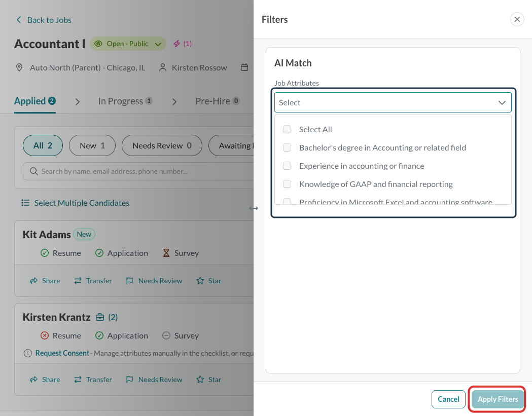The width and height of the screenshot is (532, 416).
Task: Click the person icon beside Kirsten Rossow
Action: pyautogui.click(x=163, y=67)
